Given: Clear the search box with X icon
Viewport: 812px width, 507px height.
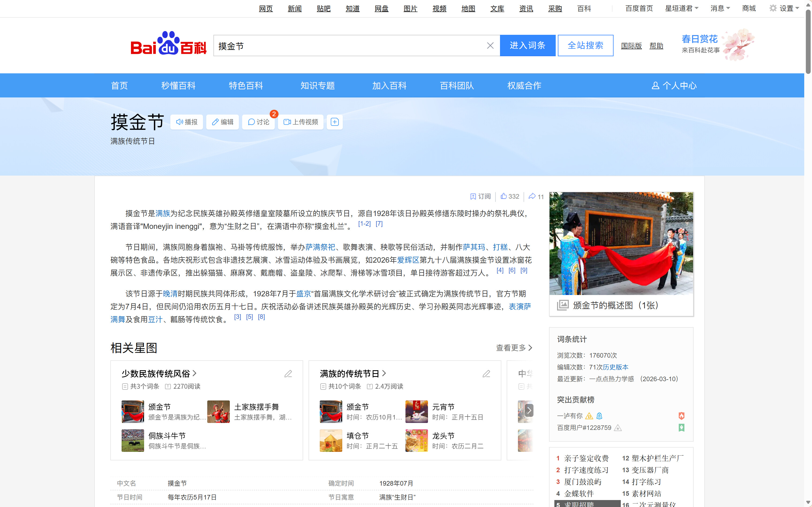Looking at the screenshot, I should pos(490,46).
